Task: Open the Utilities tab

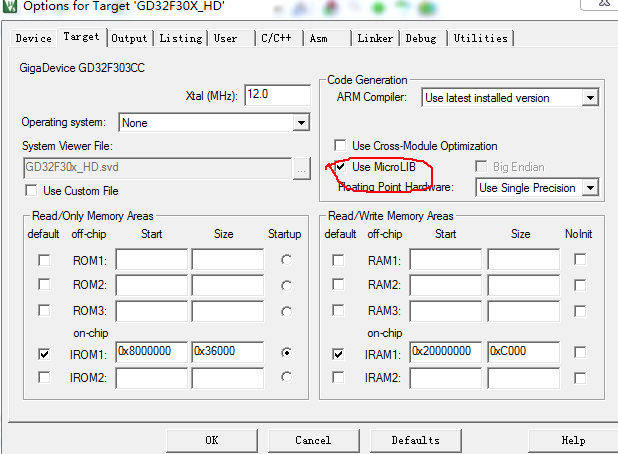Action: coord(480,38)
